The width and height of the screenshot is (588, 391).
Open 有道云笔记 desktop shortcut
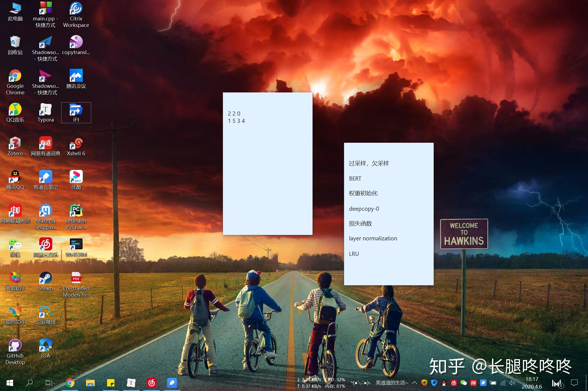coord(45,180)
